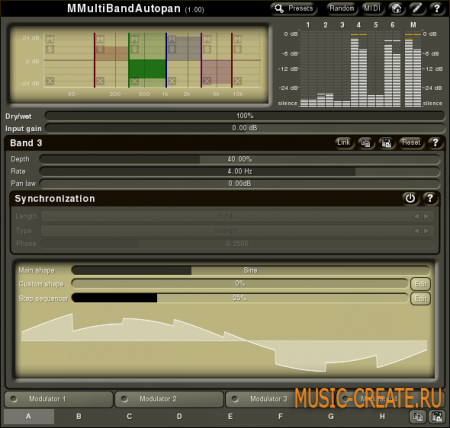Screen dimensions: 450x428
Task: Open MIDI settings
Action: pos(372,8)
